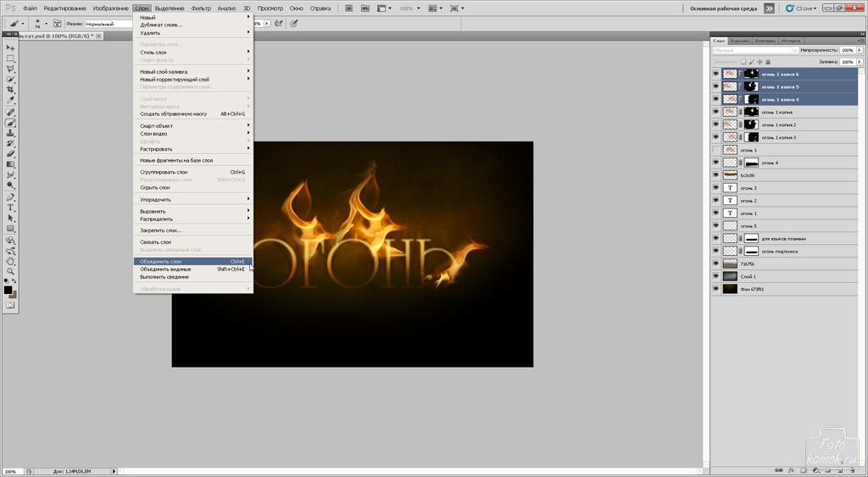Select the Zoom tool

point(10,272)
